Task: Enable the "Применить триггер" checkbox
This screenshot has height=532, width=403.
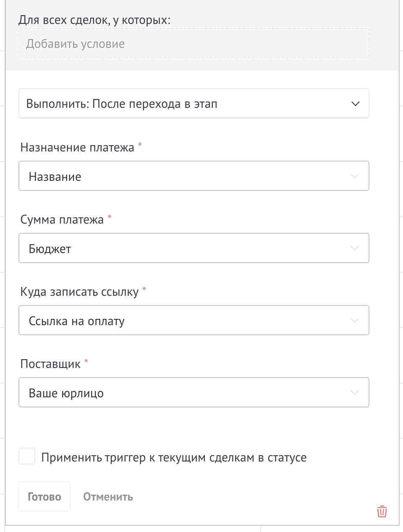Action: tap(27, 456)
